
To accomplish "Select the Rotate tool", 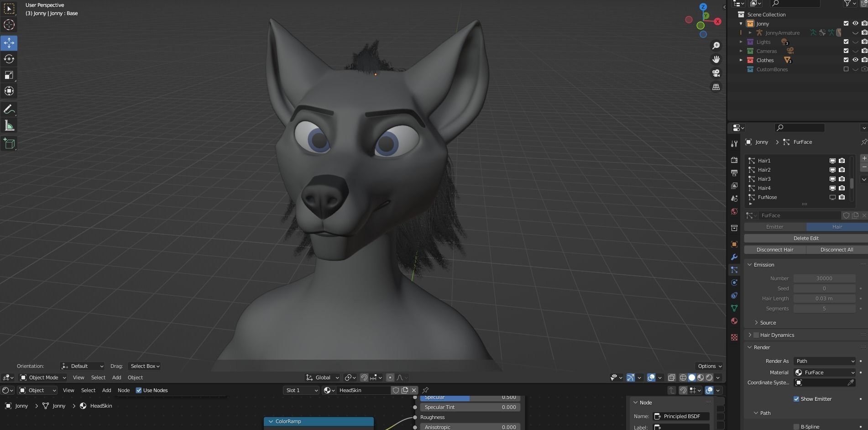I will coord(9,59).
